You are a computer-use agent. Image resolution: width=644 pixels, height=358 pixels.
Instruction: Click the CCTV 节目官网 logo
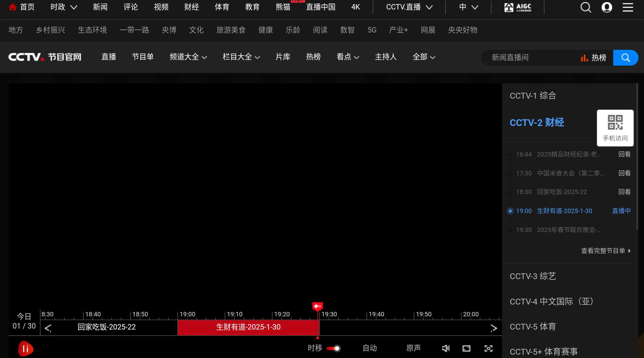[x=45, y=57]
